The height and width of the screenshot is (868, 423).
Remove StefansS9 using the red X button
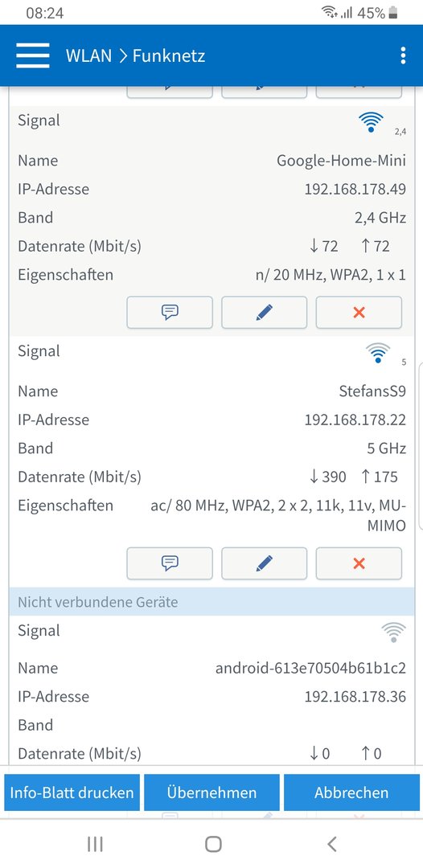coord(359,563)
